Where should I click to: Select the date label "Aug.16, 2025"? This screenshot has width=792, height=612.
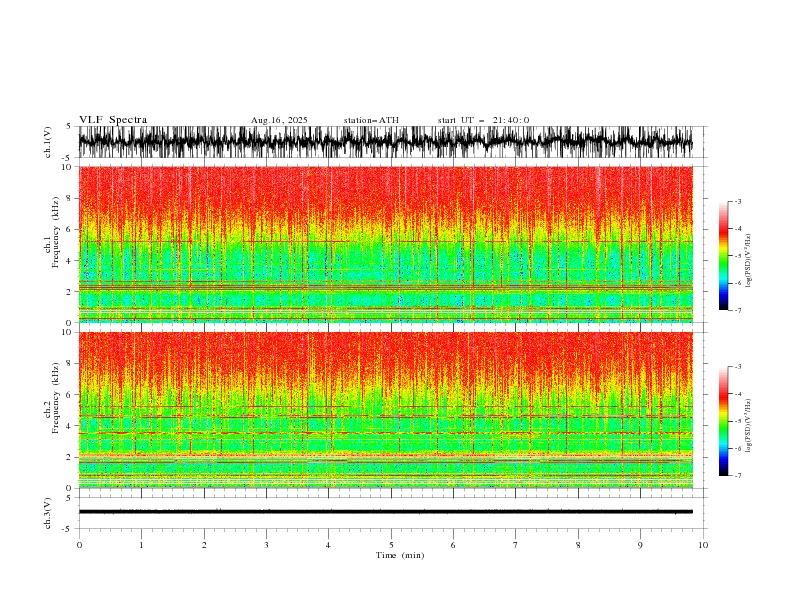point(279,120)
